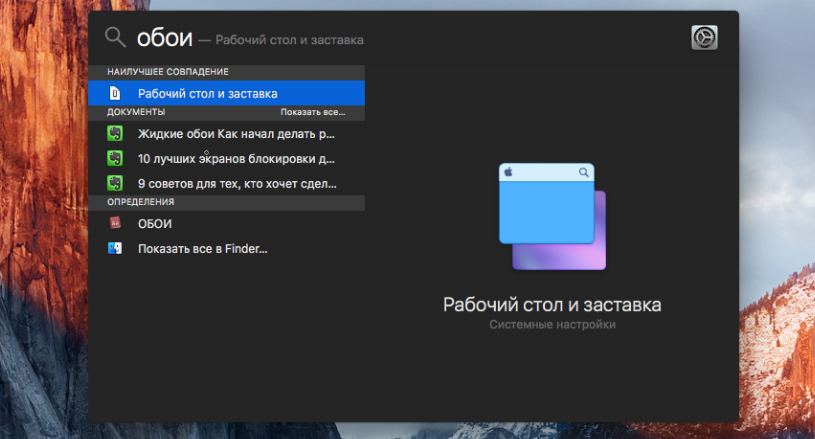Click the grey "— Рабочий стол и заставка" suggestion text
The width and height of the screenshot is (815, 439).
click(x=281, y=40)
